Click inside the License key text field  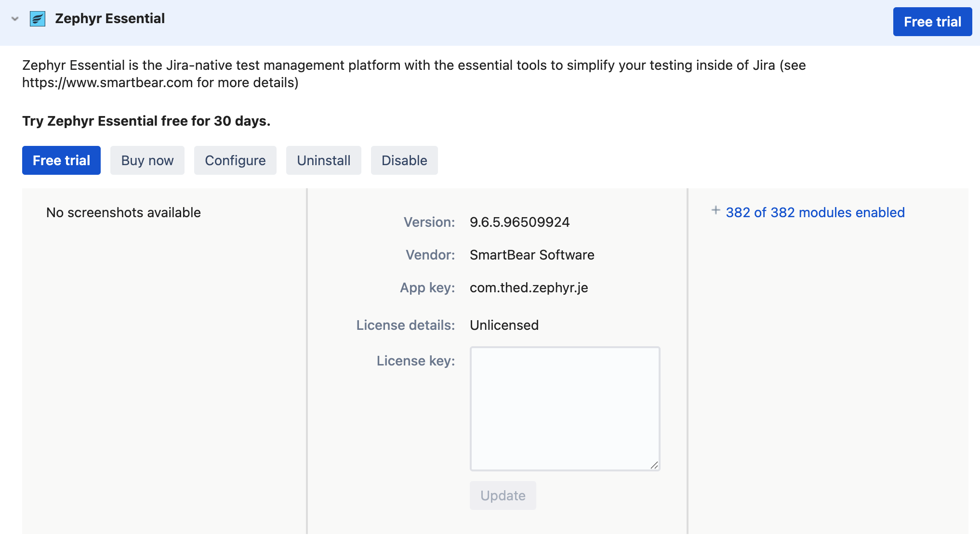(x=565, y=408)
